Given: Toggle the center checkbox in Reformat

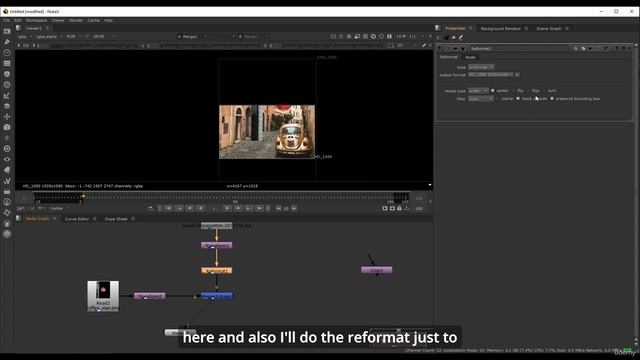Looking at the screenshot, I should (493, 91).
